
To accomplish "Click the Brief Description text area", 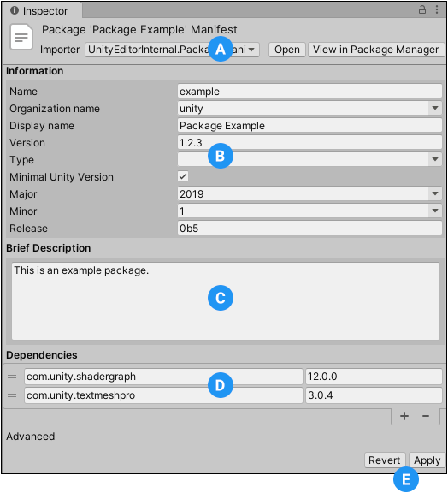I will tap(226, 301).
